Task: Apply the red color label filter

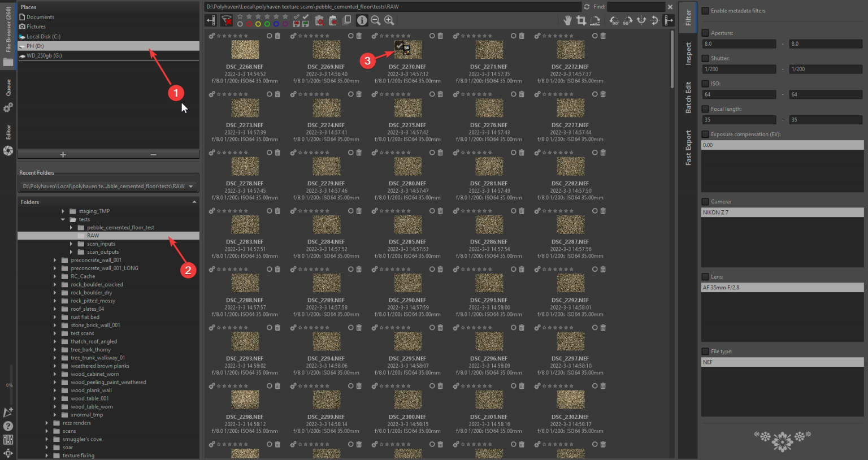Action: 249,24
